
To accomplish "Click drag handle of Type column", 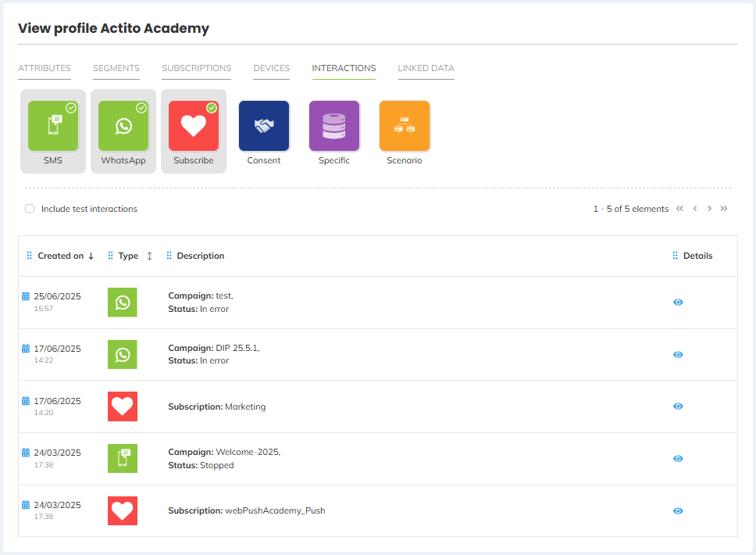I will [110, 256].
